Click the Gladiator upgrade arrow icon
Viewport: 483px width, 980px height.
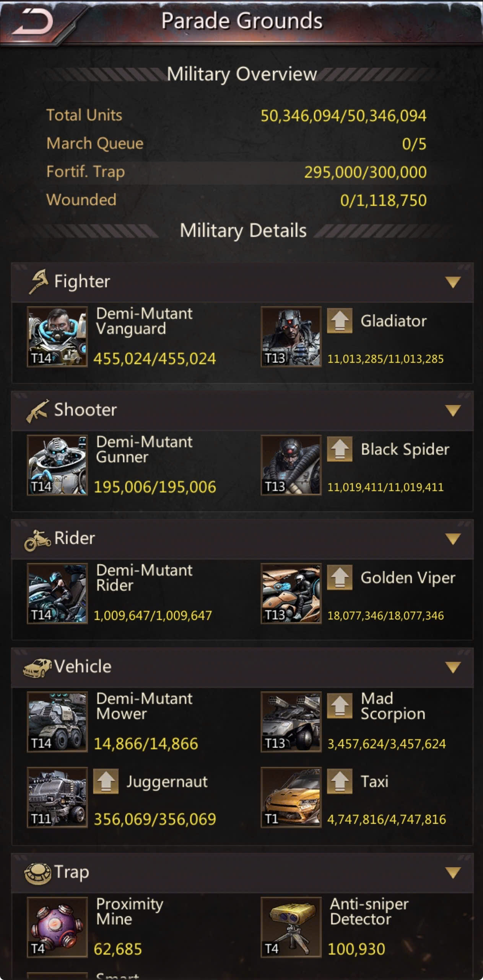click(340, 321)
